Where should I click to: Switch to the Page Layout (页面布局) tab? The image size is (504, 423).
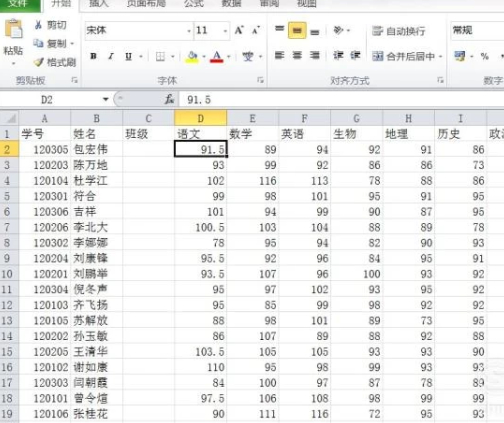pyautogui.click(x=146, y=4)
